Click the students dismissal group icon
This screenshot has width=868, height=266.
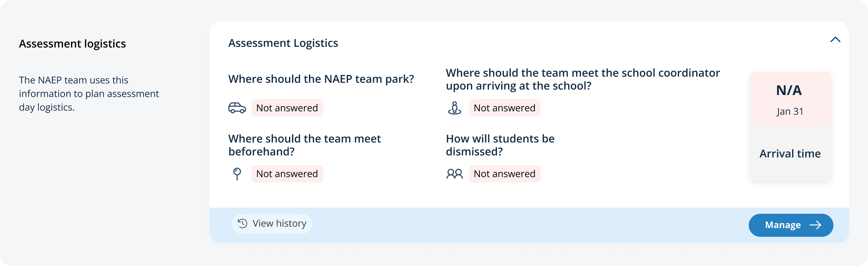click(454, 174)
